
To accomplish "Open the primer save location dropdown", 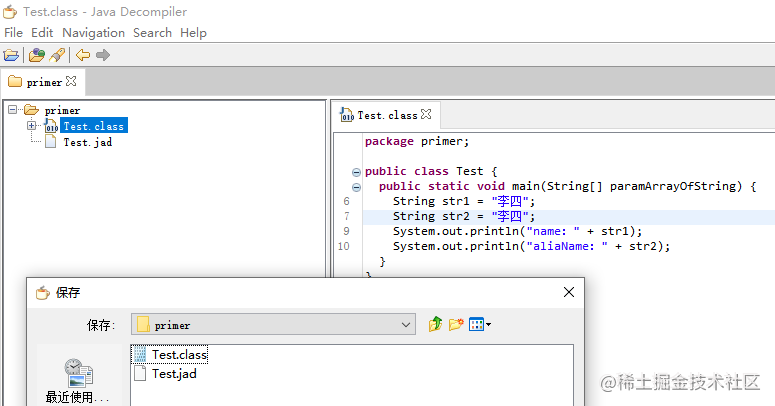I will 273,324.
